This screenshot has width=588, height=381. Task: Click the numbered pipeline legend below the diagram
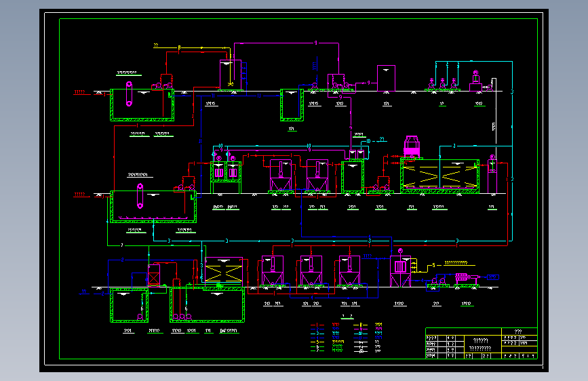point(346,337)
